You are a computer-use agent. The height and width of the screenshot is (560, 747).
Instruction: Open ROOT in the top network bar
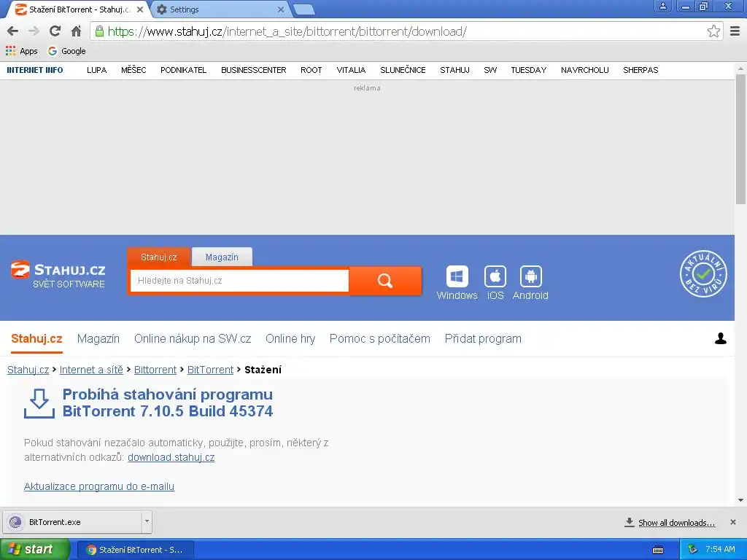click(x=311, y=70)
